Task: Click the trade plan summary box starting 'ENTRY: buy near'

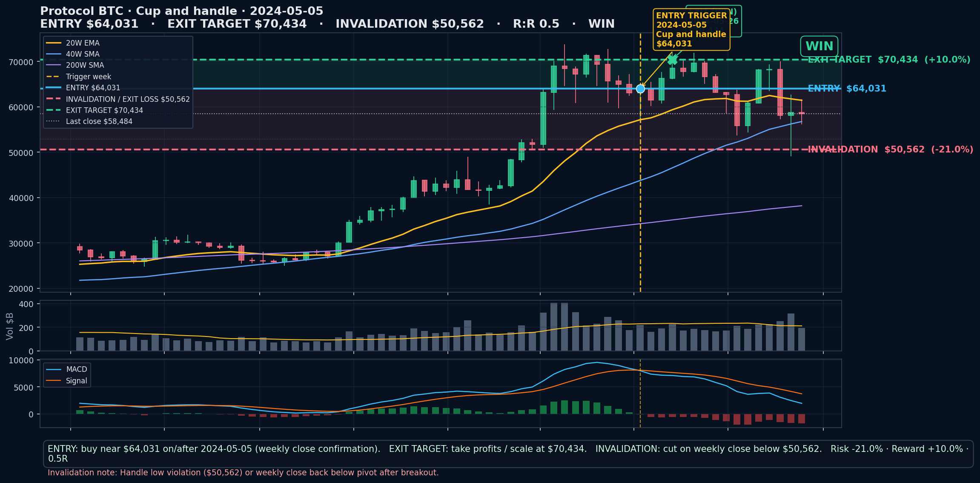Action: pos(508,454)
